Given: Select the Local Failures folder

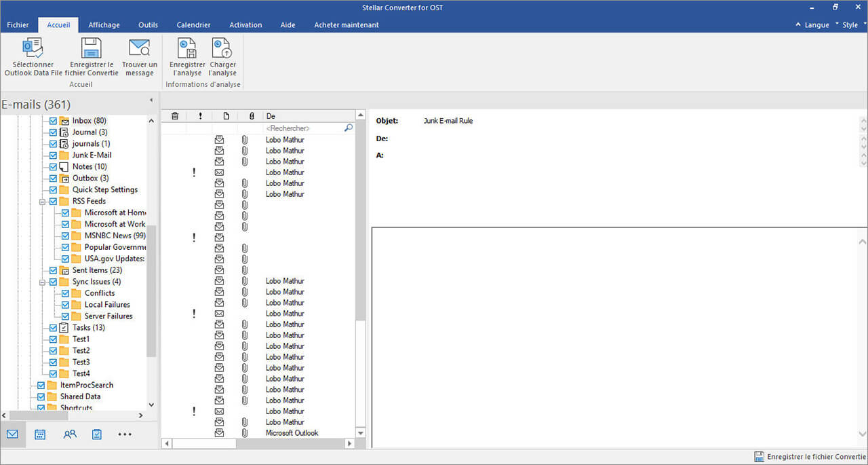Looking at the screenshot, I should click(107, 305).
